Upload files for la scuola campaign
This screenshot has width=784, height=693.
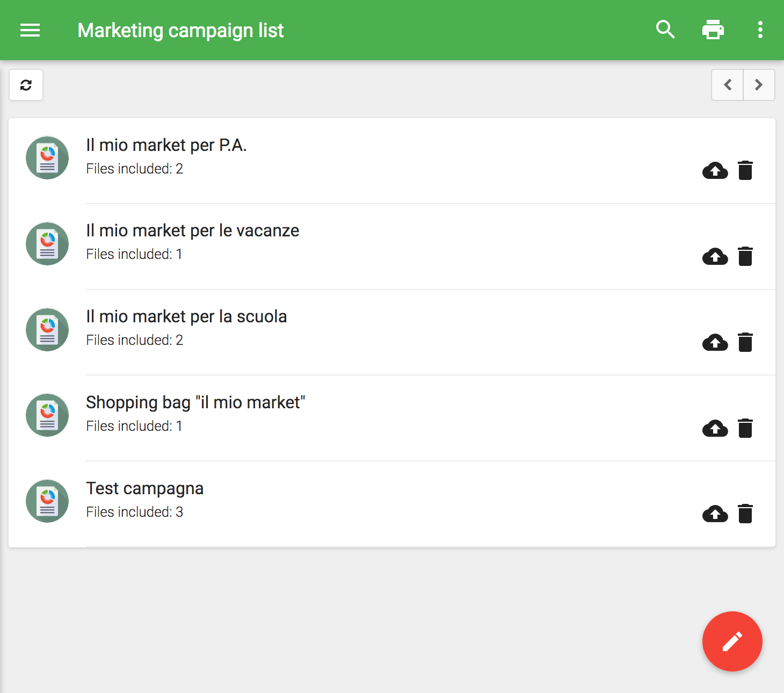[715, 342]
